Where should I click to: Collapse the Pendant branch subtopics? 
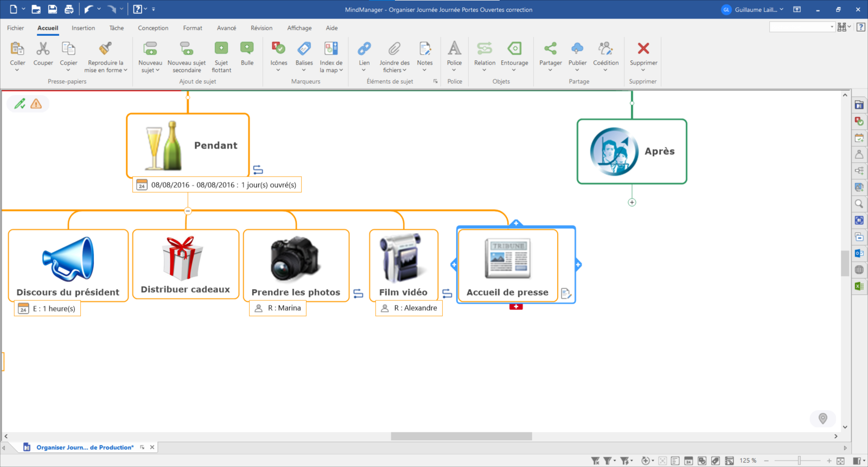pyautogui.click(x=188, y=211)
